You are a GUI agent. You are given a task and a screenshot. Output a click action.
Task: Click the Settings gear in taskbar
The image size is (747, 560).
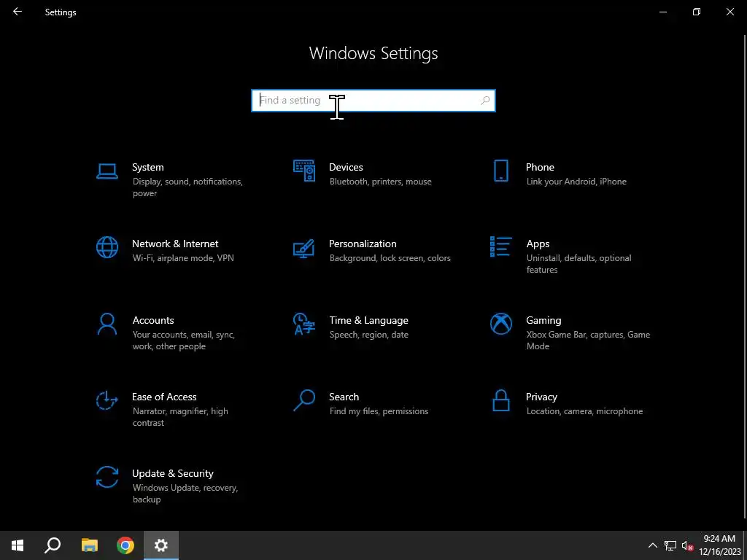161,545
